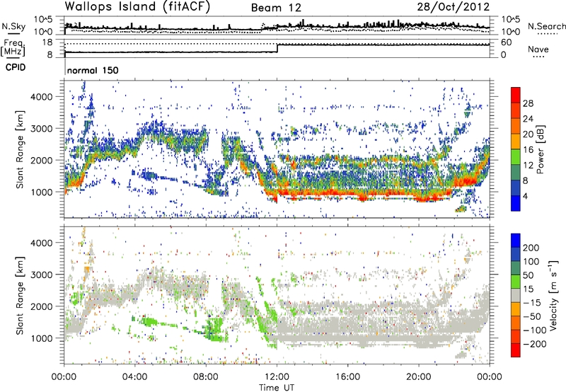Pick the light green Power segment between 12 and 16

[516, 157]
